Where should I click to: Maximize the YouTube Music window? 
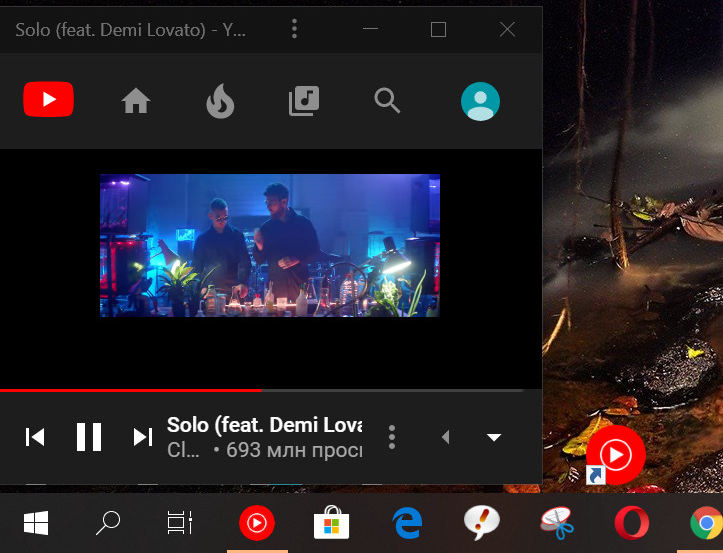click(x=438, y=30)
